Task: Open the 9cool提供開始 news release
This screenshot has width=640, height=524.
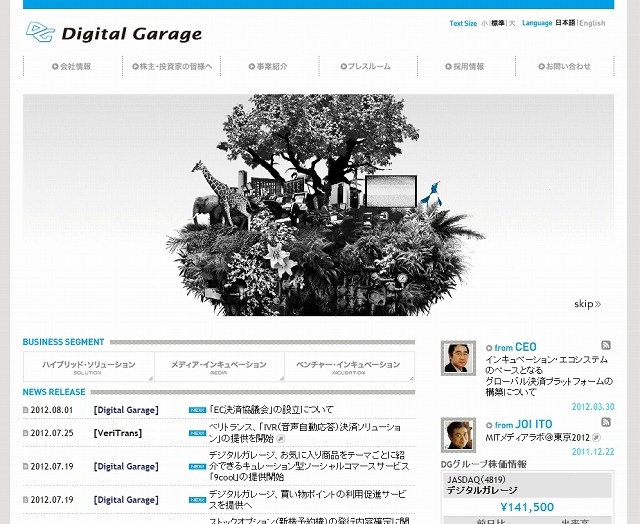Action: tap(309, 466)
